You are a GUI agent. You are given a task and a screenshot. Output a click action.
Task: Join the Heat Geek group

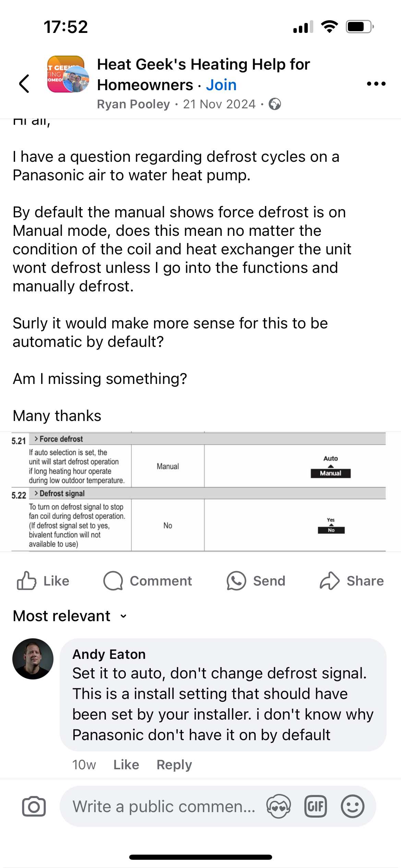coord(221,85)
